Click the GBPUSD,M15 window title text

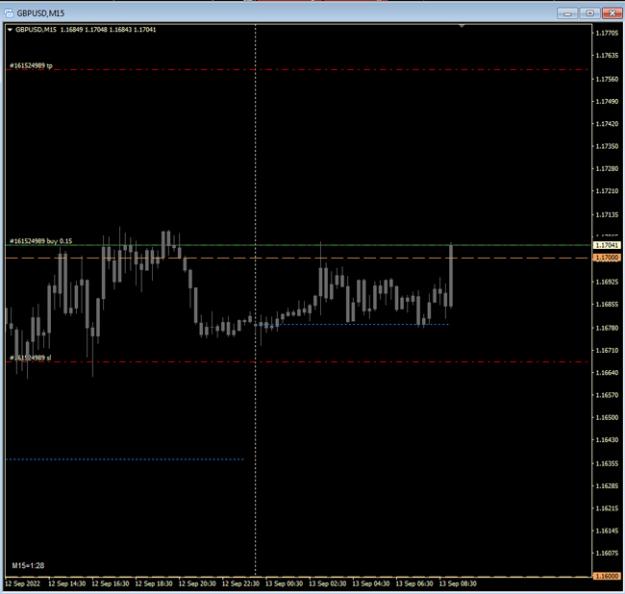(x=40, y=13)
